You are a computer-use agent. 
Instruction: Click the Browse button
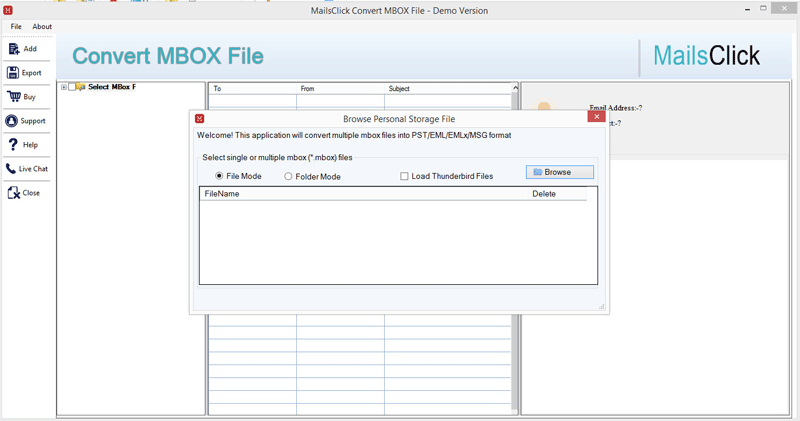pos(560,172)
